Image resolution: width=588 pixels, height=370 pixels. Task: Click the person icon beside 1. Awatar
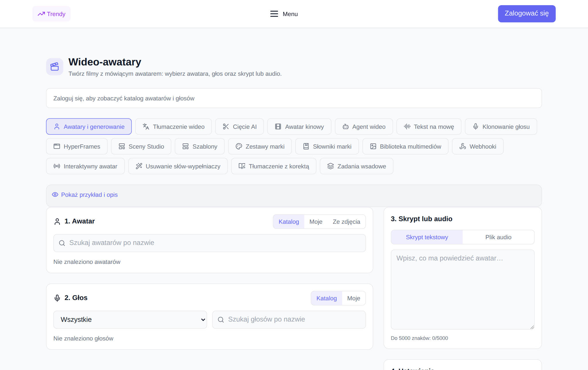57,221
